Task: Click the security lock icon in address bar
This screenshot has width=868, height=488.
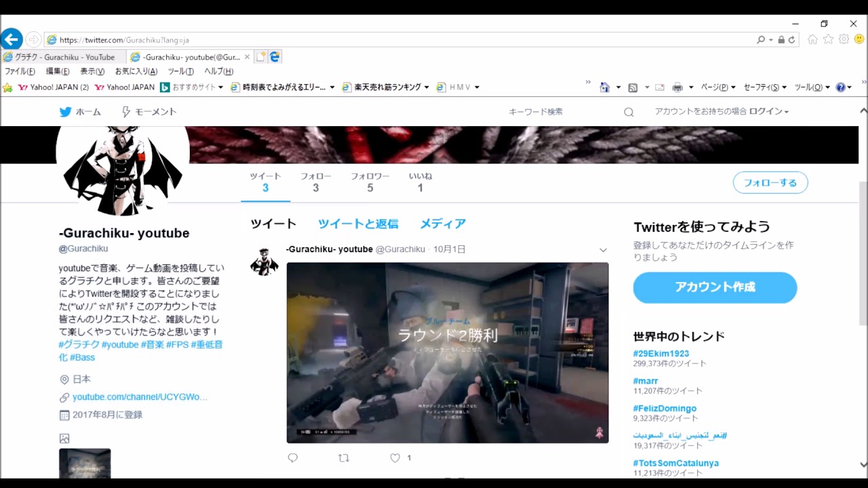Action: [781, 40]
